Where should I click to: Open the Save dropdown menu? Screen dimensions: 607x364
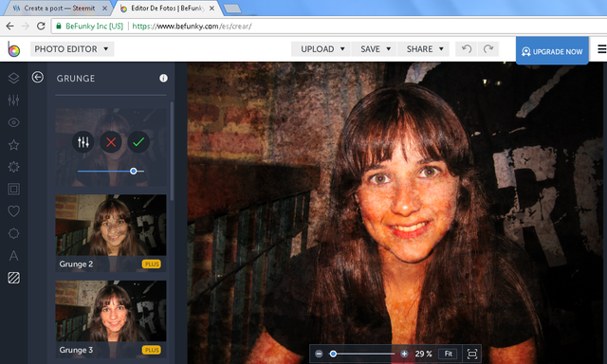pyautogui.click(x=374, y=49)
